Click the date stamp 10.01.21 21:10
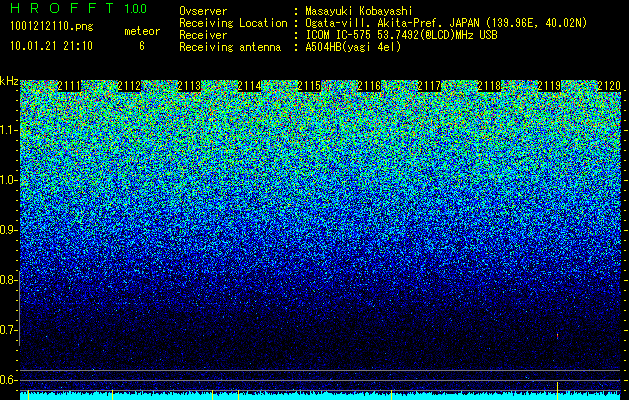Viewport: 629px width, 400px height. pos(51,46)
